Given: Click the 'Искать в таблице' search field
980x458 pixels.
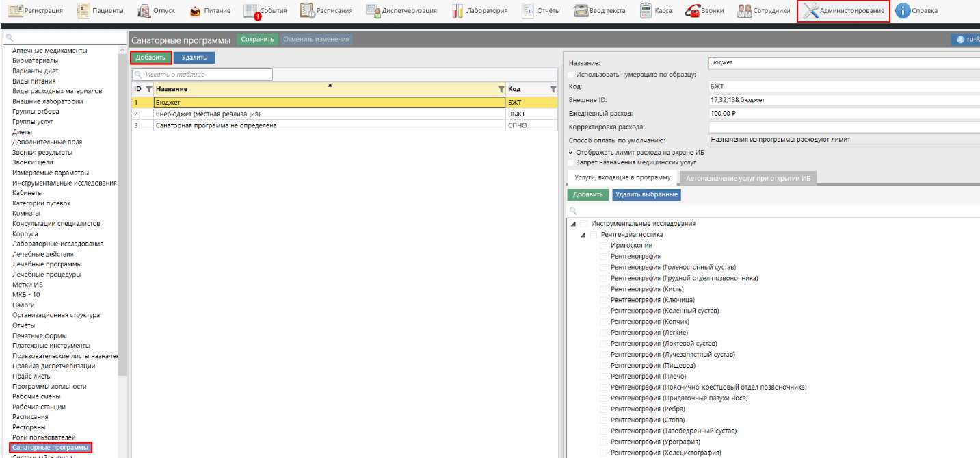Looking at the screenshot, I should tap(205, 74).
